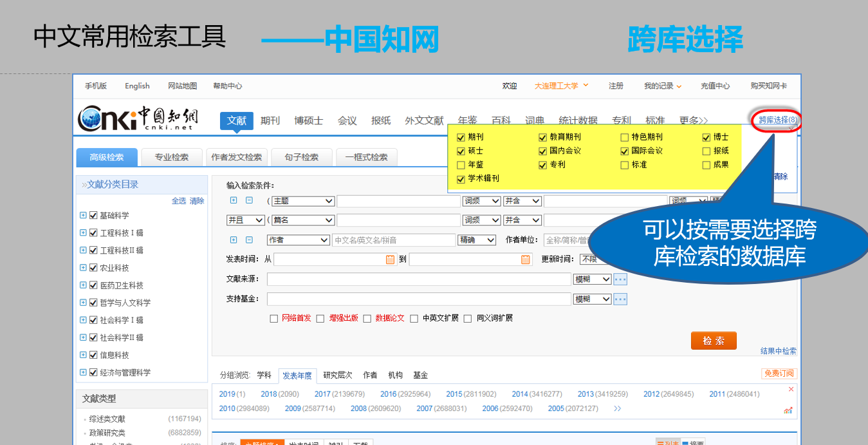Screen dimensions: 868x445
Task: Open start date calendar picker
Action: (390, 260)
